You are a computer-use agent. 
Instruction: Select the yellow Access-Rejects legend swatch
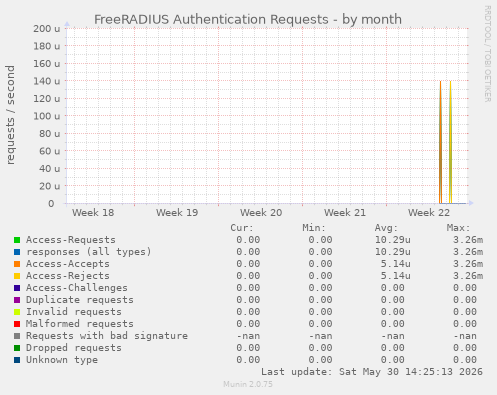17,276
